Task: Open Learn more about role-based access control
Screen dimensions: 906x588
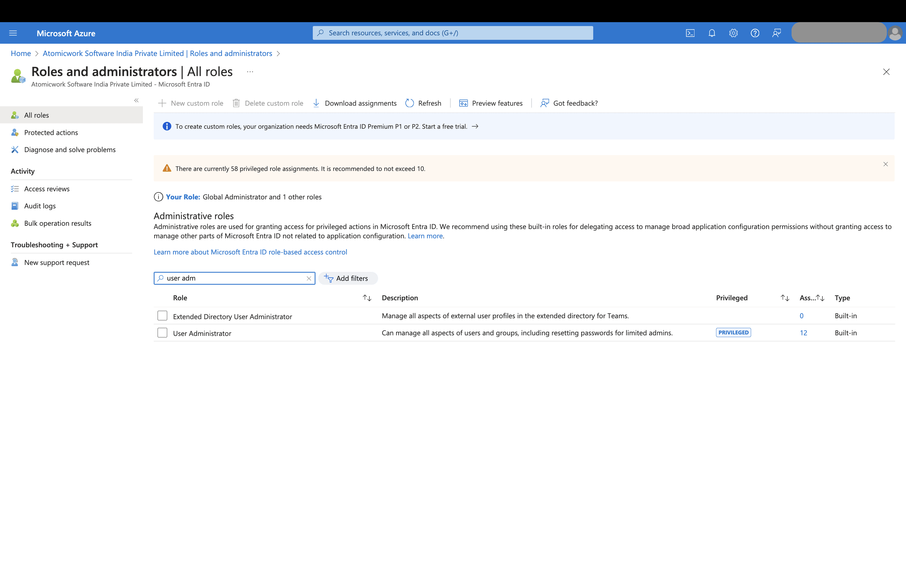Action: coord(250,252)
